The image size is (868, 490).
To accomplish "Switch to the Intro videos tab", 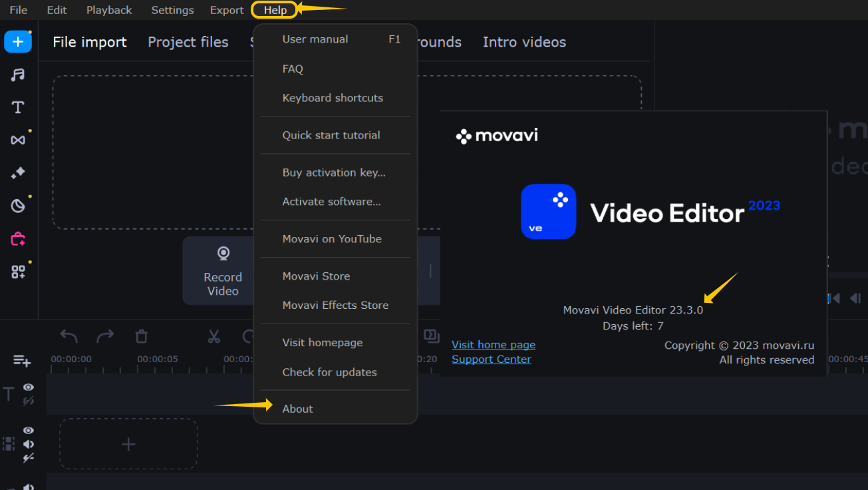I will 524,42.
